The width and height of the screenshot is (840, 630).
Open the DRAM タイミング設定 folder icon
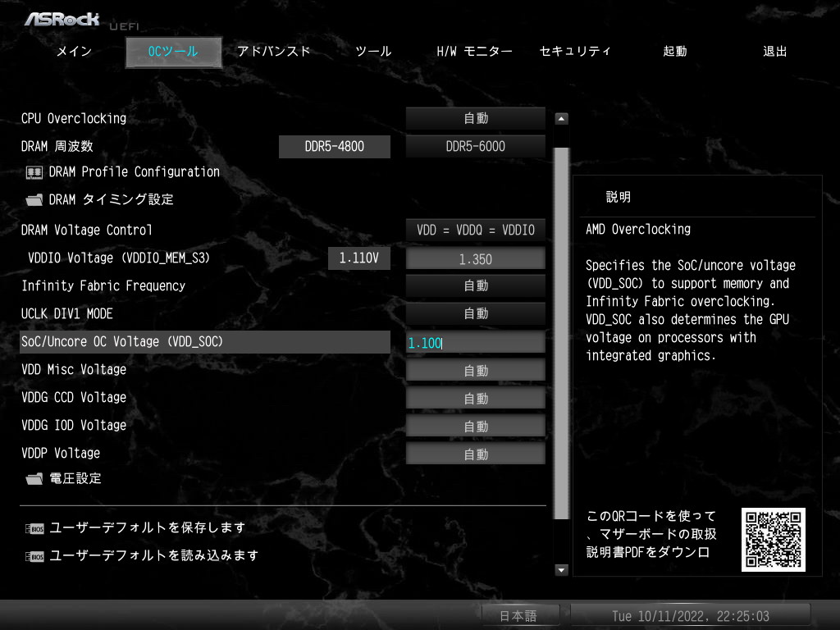tap(34, 200)
